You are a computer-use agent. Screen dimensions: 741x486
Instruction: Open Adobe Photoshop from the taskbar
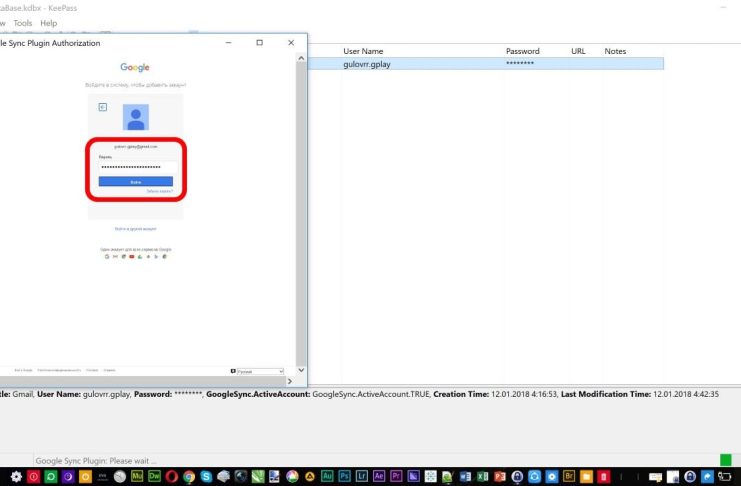click(345, 477)
